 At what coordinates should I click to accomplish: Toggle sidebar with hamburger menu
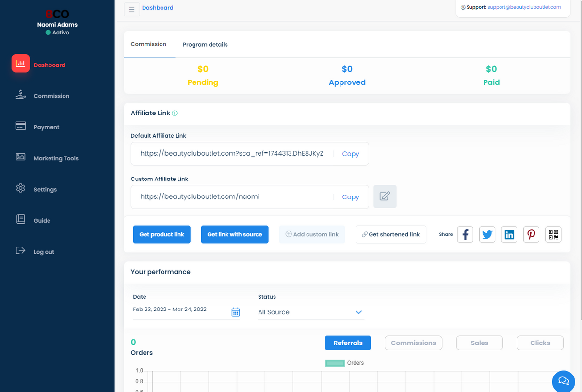[x=132, y=9]
